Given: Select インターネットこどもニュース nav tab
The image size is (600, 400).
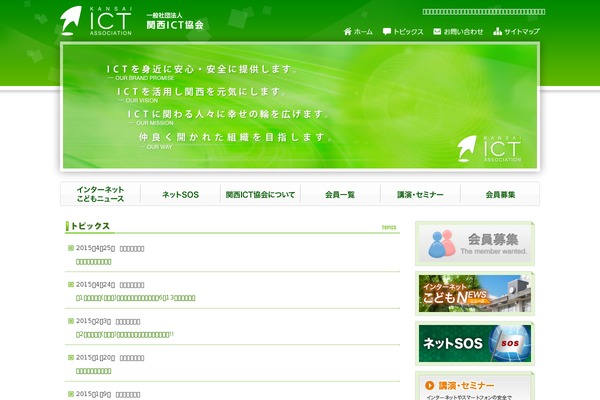Looking at the screenshot, I should tap(100, 194).
